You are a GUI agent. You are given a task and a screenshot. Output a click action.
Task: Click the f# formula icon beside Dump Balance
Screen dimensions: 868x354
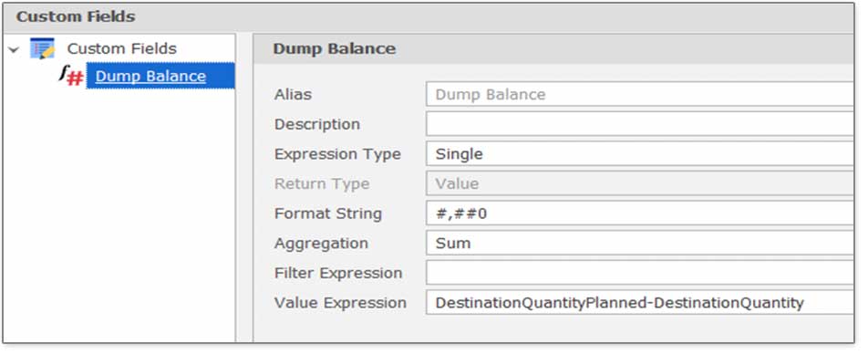coord(71,76)
